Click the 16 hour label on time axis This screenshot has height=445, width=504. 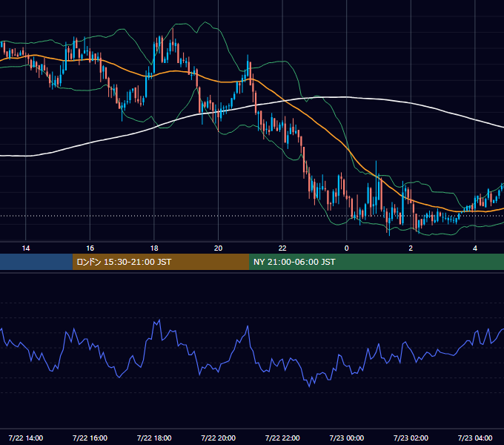90,248
